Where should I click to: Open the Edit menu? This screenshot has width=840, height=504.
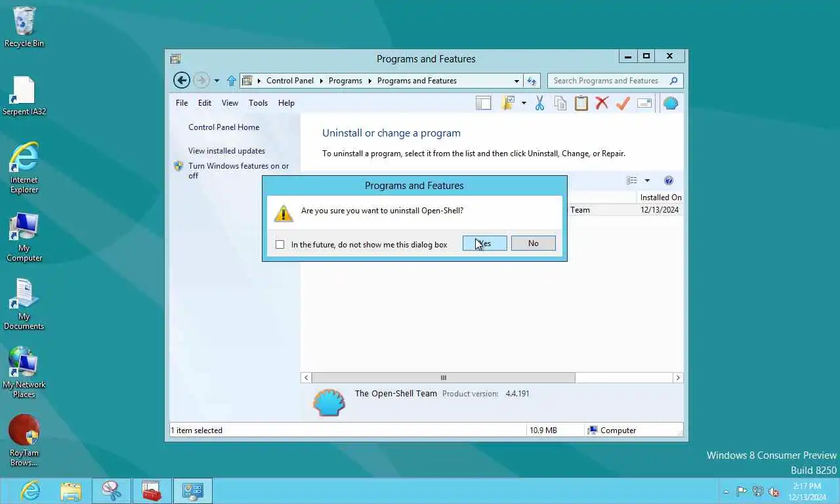tap(205, 103)
